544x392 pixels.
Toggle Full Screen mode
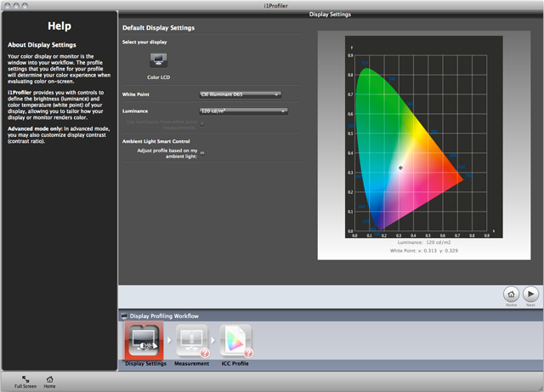[x=25, y=382]
